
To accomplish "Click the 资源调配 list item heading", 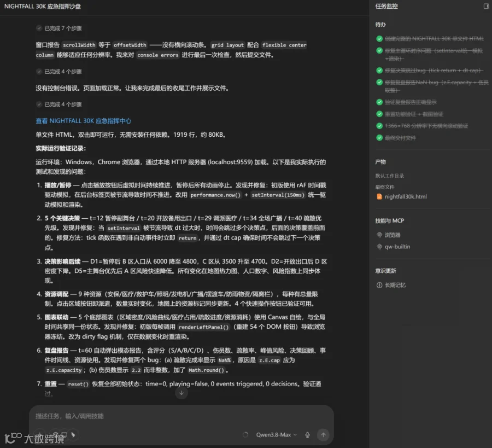I will [56, 294].
